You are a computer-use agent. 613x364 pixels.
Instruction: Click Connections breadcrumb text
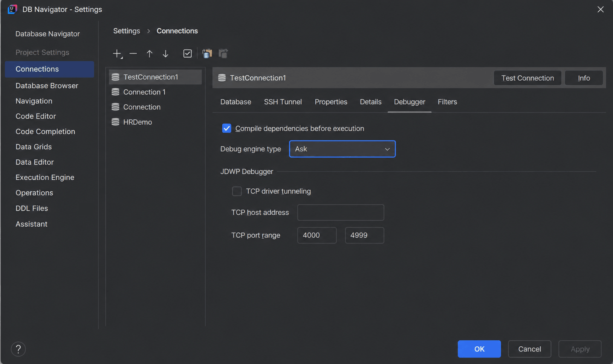click(x=177, y=31)
